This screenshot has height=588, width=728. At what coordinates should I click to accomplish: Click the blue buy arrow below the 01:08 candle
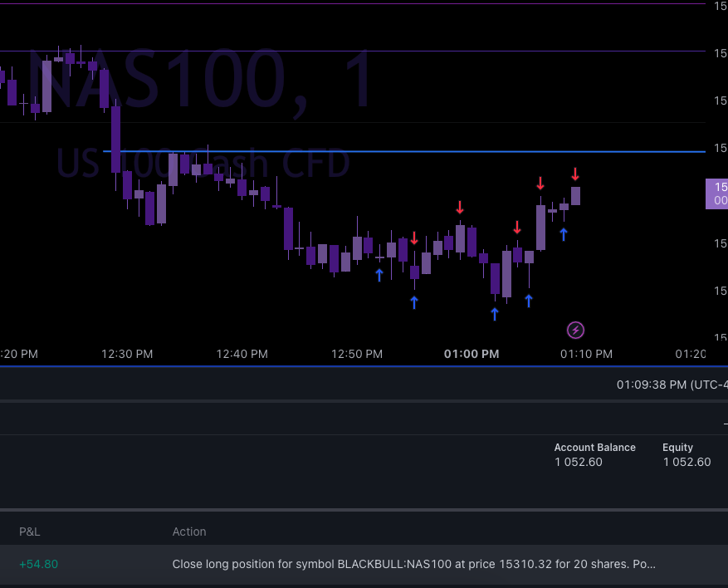564,234
